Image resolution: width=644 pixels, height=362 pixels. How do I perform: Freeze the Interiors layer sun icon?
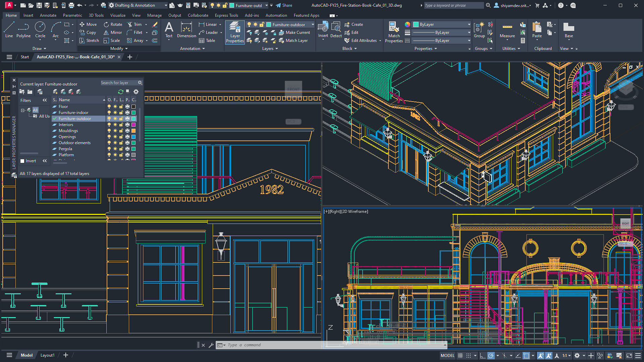pos(115,124)
